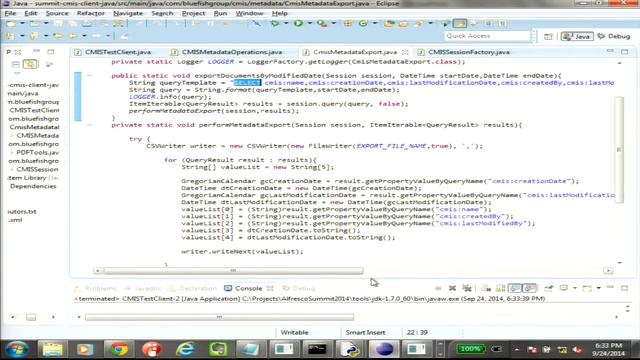Open Chrome from the Windows taskbar

(119, 349)
